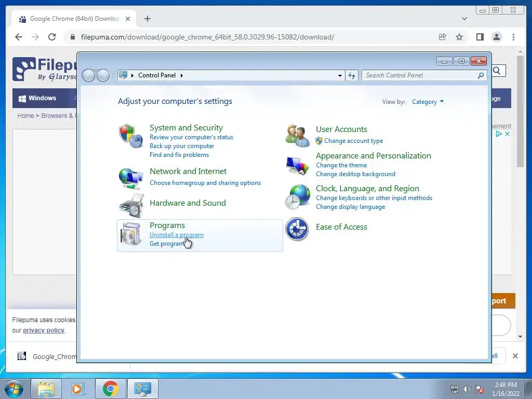Close the advertisement X icon
The width and height of the screenshot is (532, 399).
pyautogui.click(x=507, y=134)
